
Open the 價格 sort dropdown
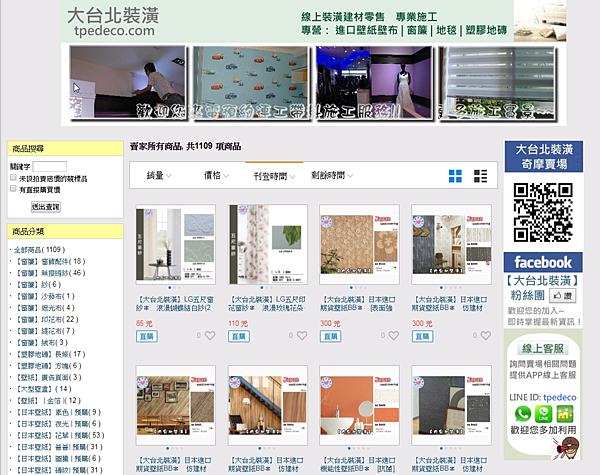point(216,176)
